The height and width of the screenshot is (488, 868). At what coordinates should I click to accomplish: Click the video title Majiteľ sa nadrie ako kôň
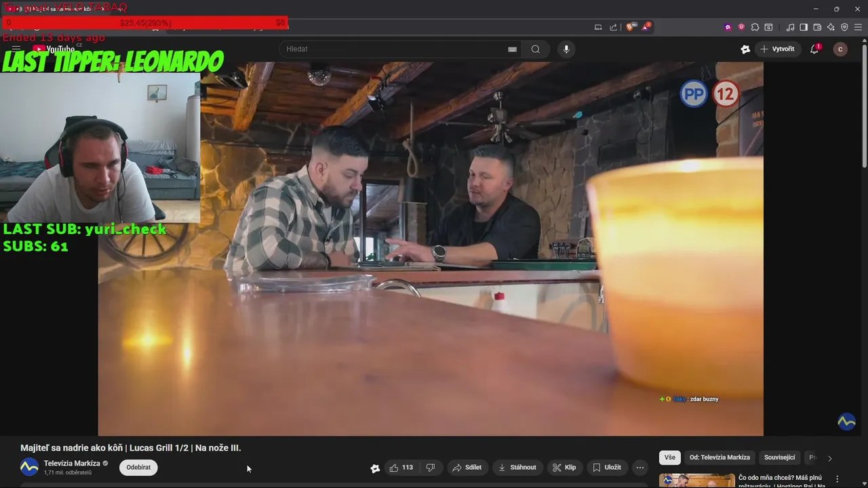pos(131,448)
